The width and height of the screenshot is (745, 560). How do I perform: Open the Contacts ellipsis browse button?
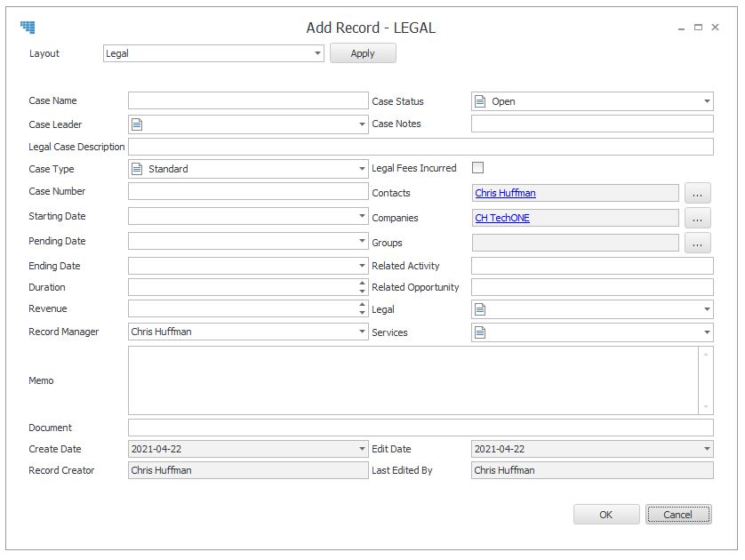[698, 193]
